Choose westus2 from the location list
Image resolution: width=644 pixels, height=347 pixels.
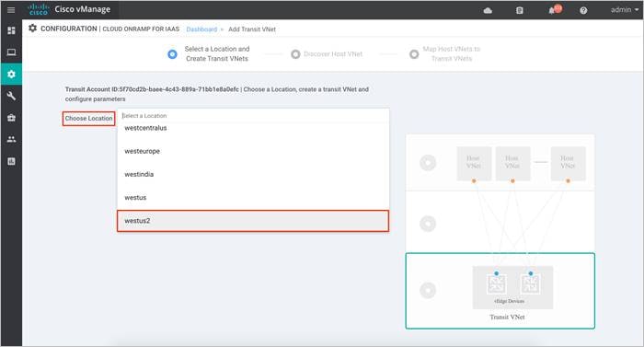tap(253, 221)
